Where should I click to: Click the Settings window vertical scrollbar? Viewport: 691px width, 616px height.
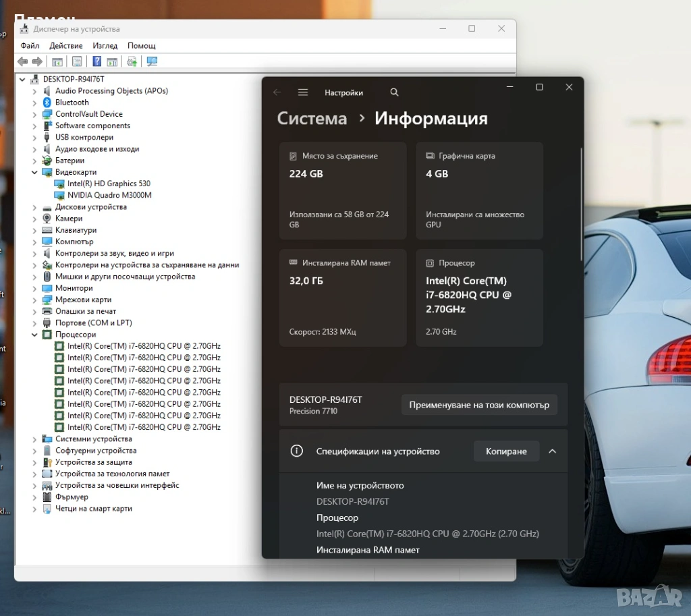[581, 202]
